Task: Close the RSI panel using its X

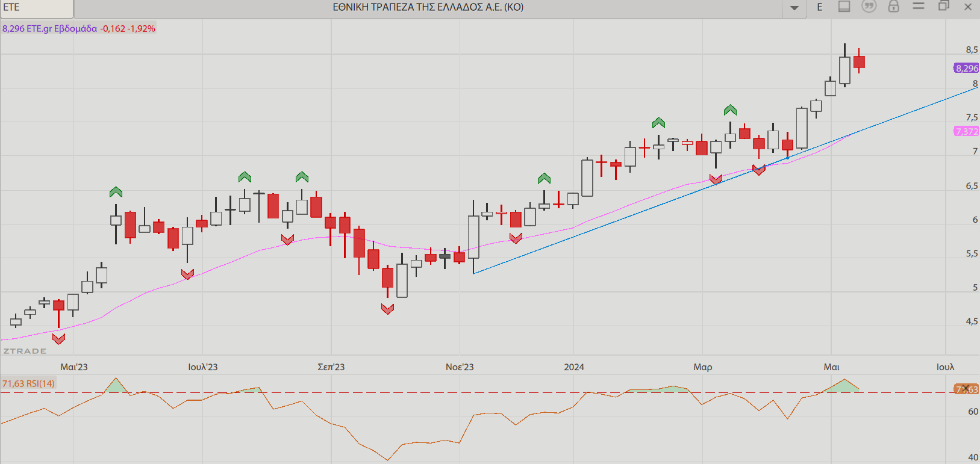Action: [x=966, y=389]
